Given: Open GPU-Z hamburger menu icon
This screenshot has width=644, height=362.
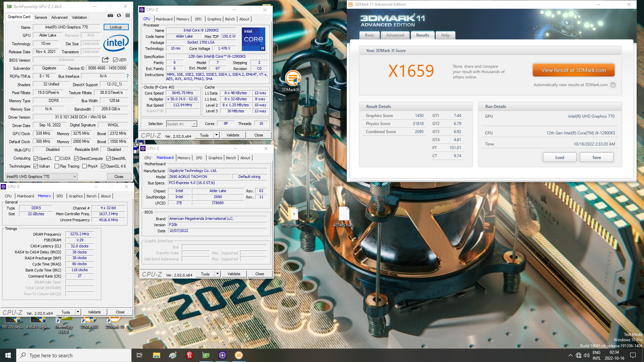Looking at the screenshot, I should click(128, 15).
